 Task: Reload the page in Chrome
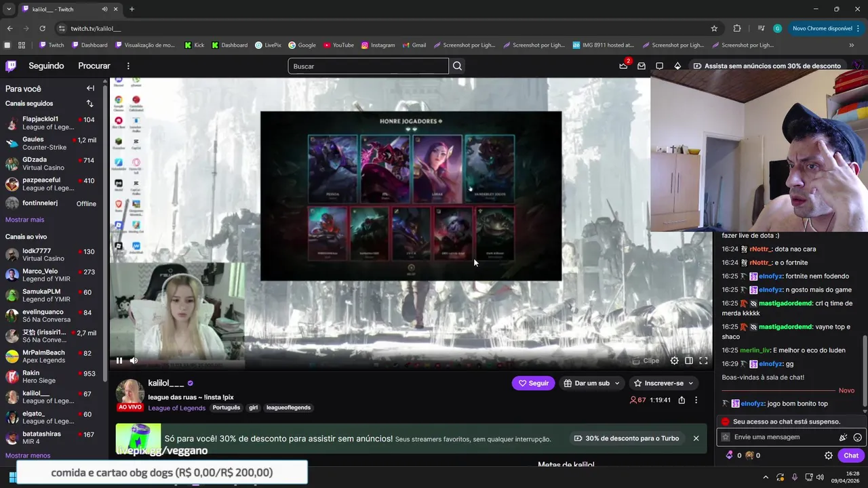42,28
